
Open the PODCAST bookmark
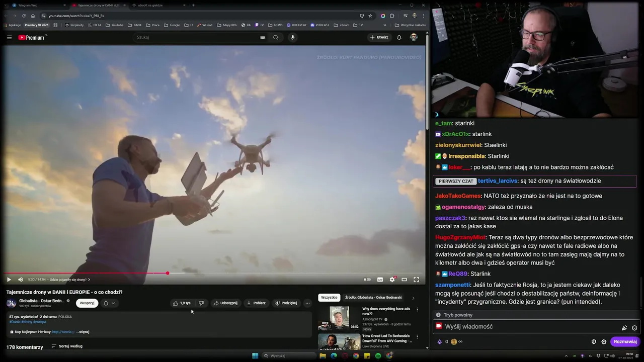pyautogui.click(x=320, y=25)
